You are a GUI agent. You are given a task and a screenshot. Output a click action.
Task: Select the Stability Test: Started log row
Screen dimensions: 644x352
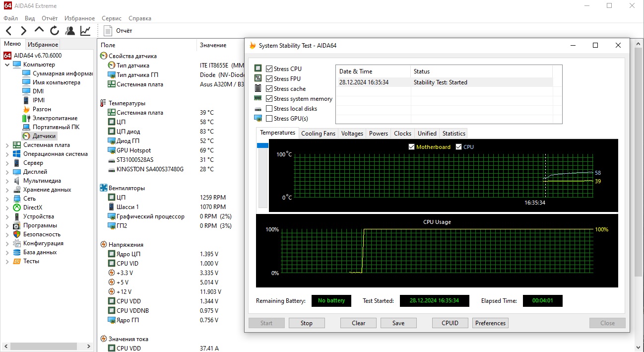click(x=444, y=82)
